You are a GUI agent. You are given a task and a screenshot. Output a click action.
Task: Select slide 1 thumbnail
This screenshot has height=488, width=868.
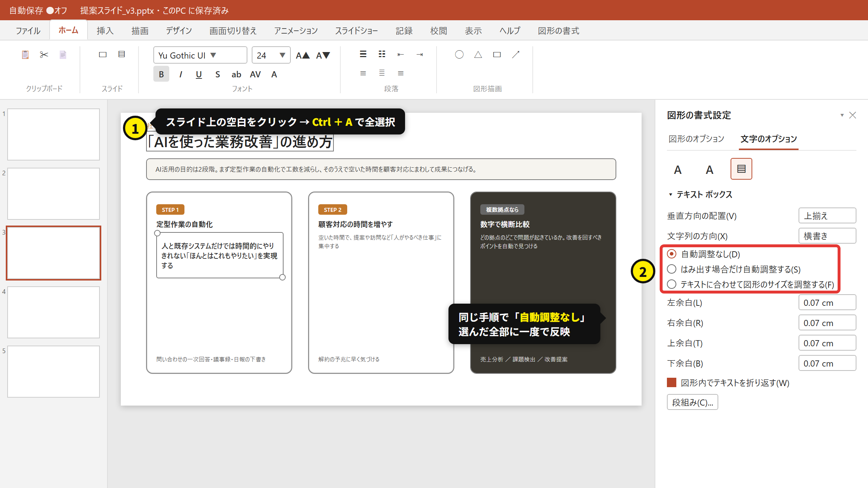point(54,134)
